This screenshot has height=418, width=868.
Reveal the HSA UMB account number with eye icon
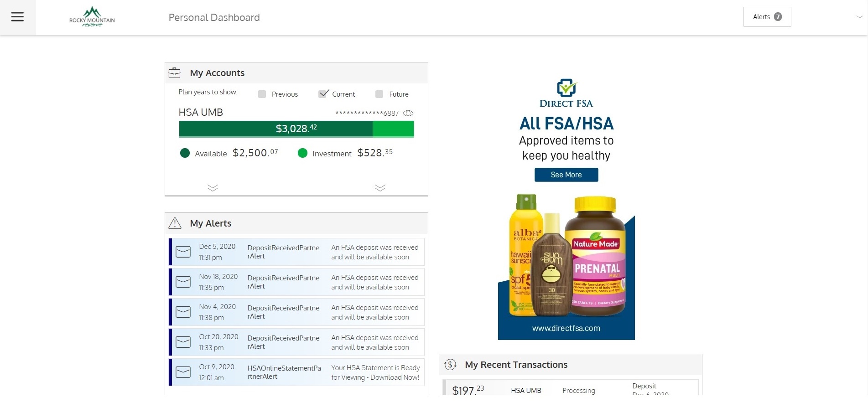pos(408,113)
